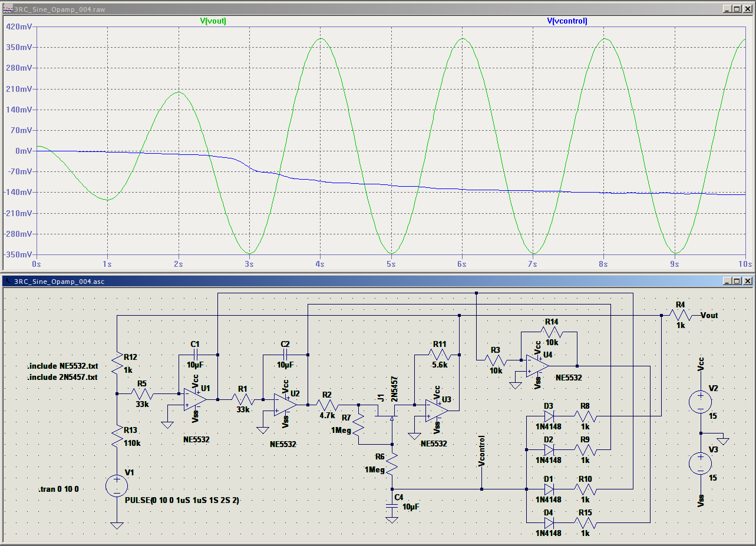Click schematic window 3RC_Sine_Opamp_004.asc title bar
This screenshot has height=546, width=756.
(x=377, y=281)
